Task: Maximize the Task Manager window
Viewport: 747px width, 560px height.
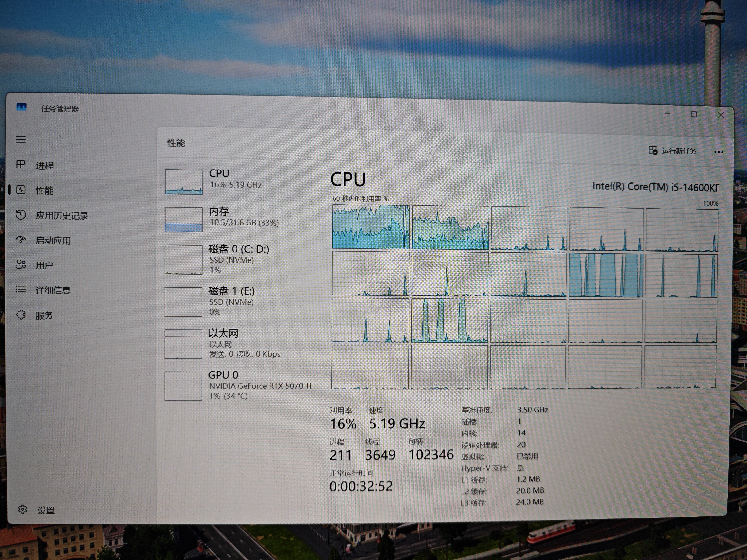Action: 694,114
